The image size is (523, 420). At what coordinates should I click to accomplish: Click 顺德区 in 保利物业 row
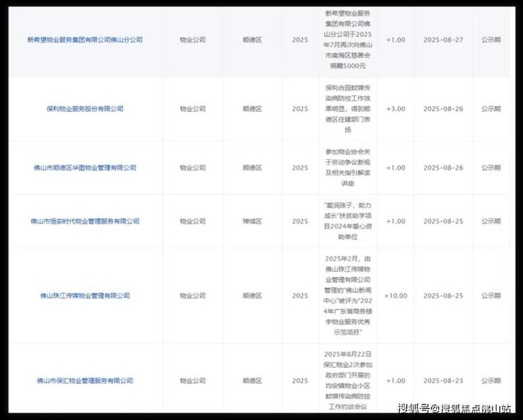(x=252, y=109)
